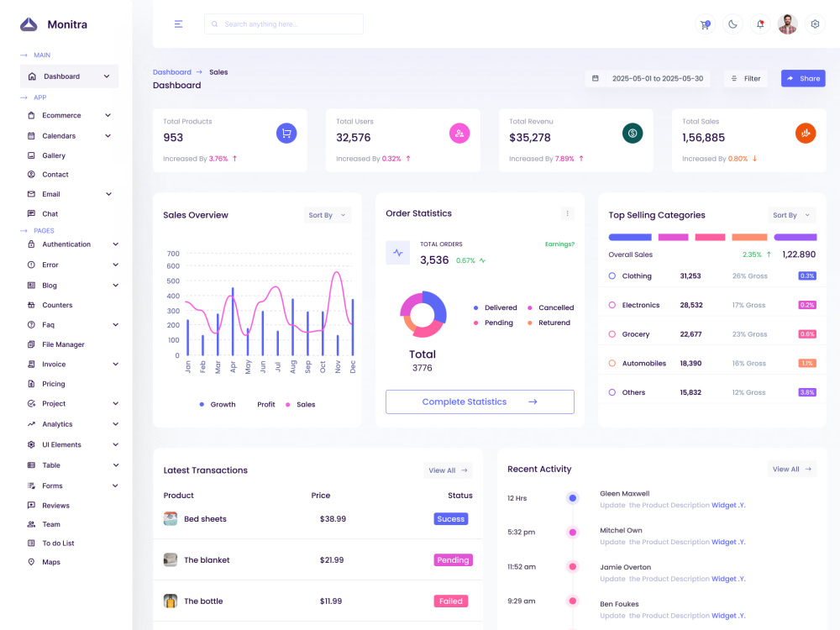Viewport: 840px width, 630px height.
Task: Click the Bed sheets product thumbnail
Action: point(171,518)
